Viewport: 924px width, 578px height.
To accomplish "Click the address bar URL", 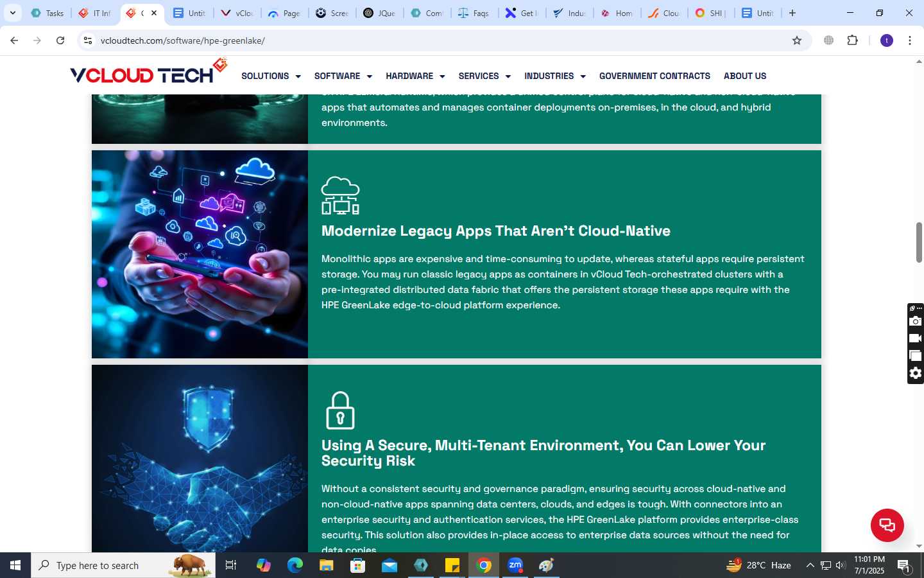I will pos(183,40).
